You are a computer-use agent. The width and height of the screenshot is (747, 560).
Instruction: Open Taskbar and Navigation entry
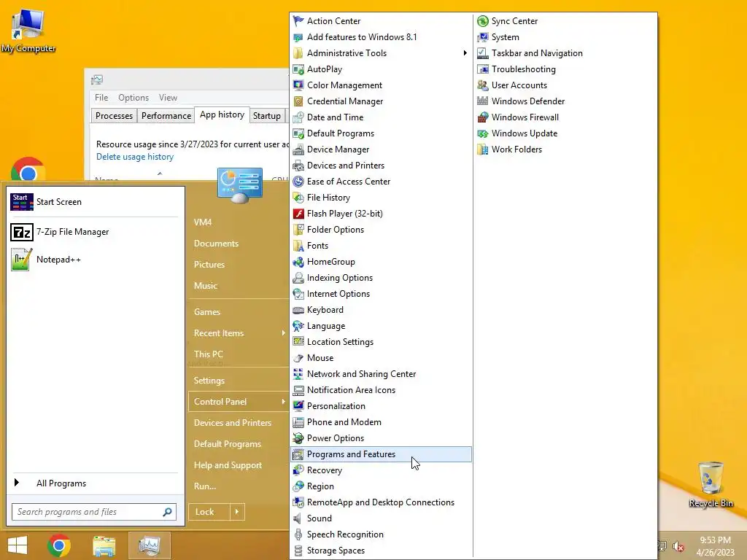point(537,52)
